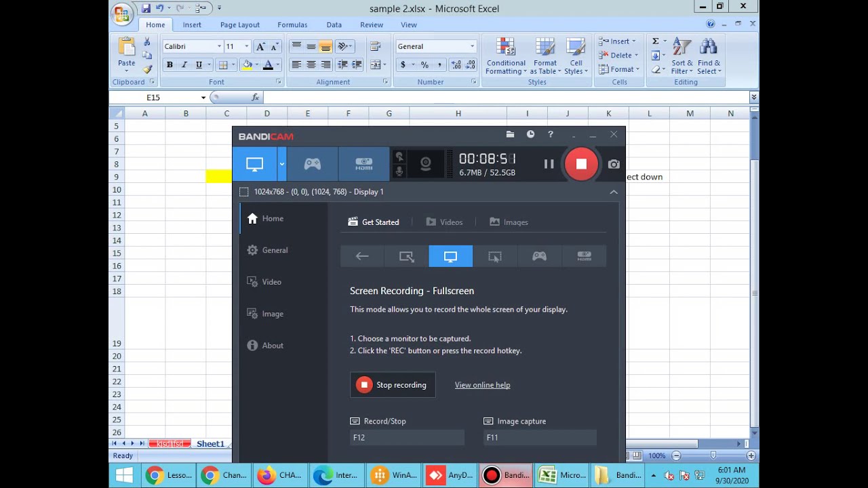868x488 pixels.
Task: Capture a screenshot with Bandicam camera icon
Action: [x=614, y=164]
